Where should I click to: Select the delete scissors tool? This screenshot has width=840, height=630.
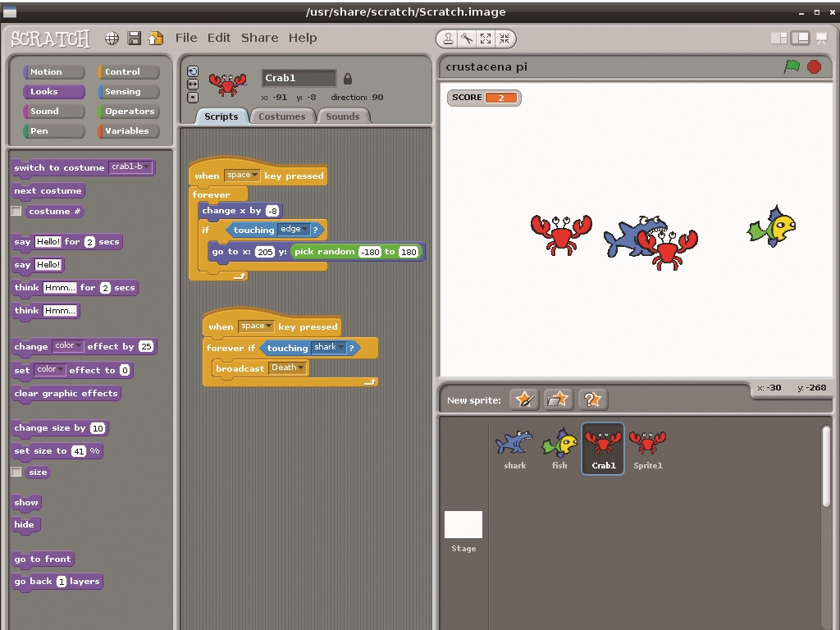pos(467,39)
